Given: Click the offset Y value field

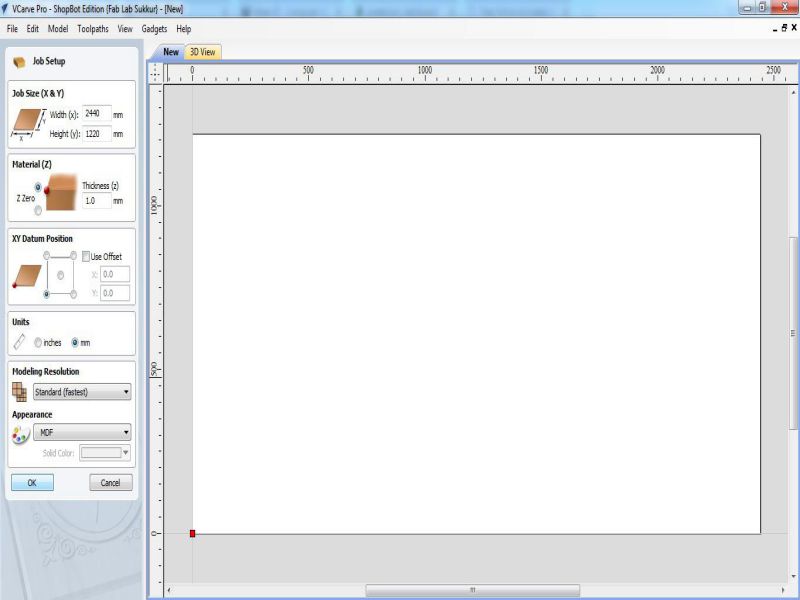Looking at the screenshot, I should (x=115, y=293).
